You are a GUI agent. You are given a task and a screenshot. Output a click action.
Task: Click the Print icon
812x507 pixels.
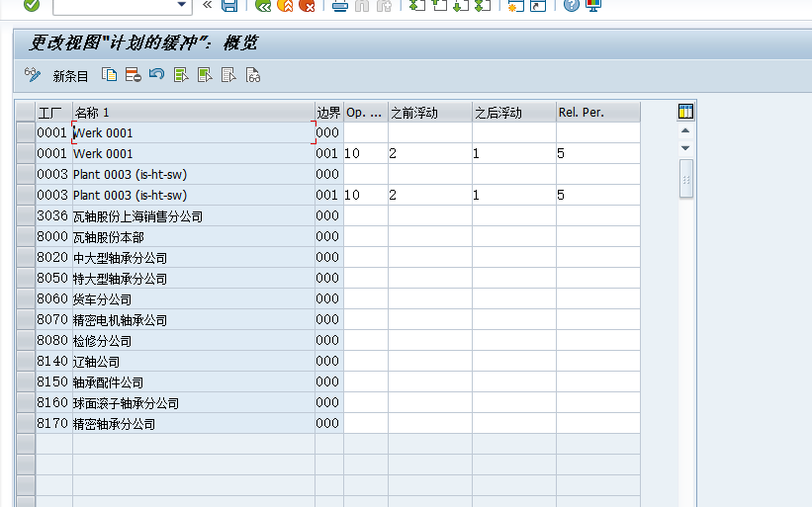click(340, 5)
